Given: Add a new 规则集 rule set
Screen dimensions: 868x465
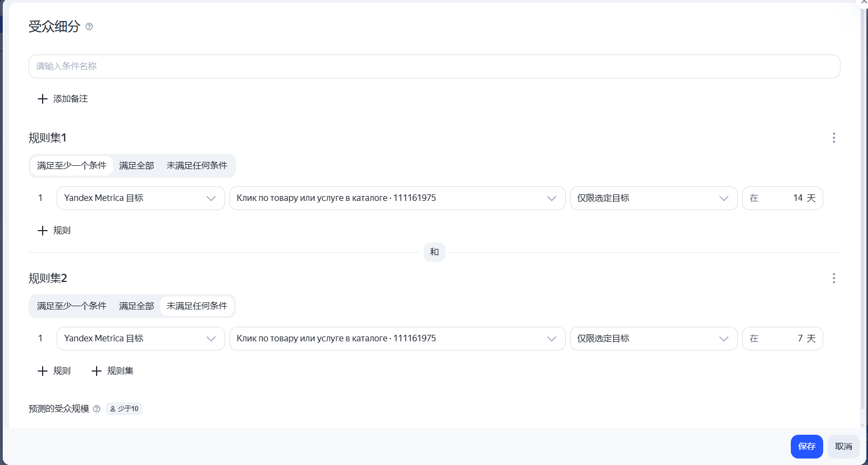Looking at the screenshot, I should coord(112,371).
